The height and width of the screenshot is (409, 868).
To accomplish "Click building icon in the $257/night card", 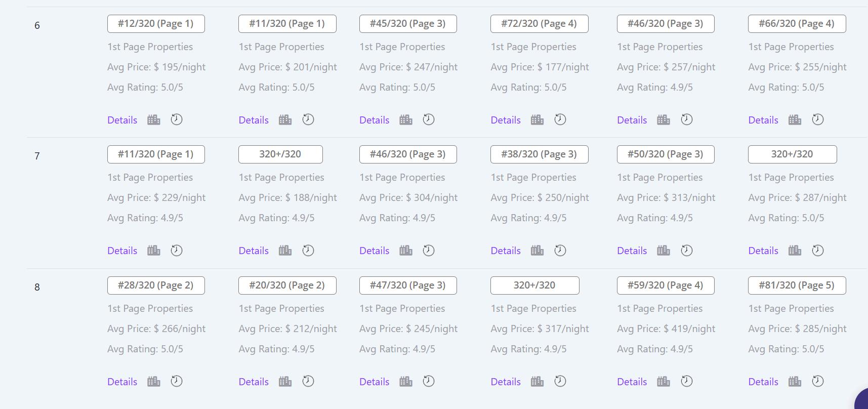I will 664,120.
